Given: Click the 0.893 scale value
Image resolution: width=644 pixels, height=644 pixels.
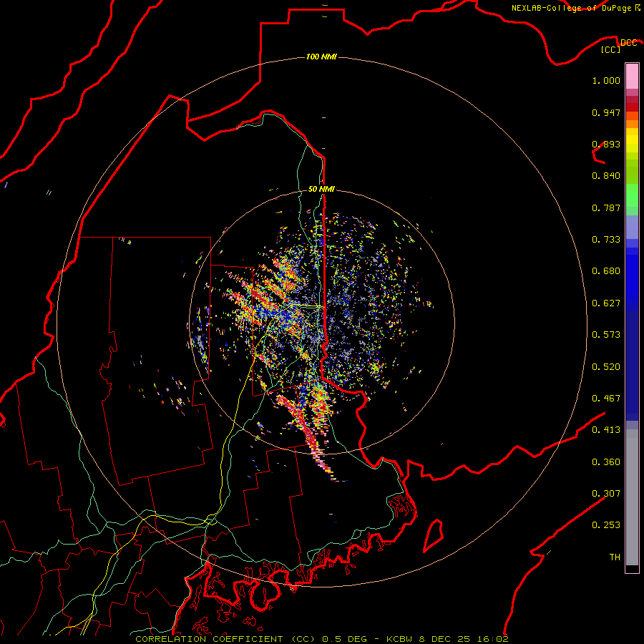Looking at the screenshot, I should pos(606,144).
